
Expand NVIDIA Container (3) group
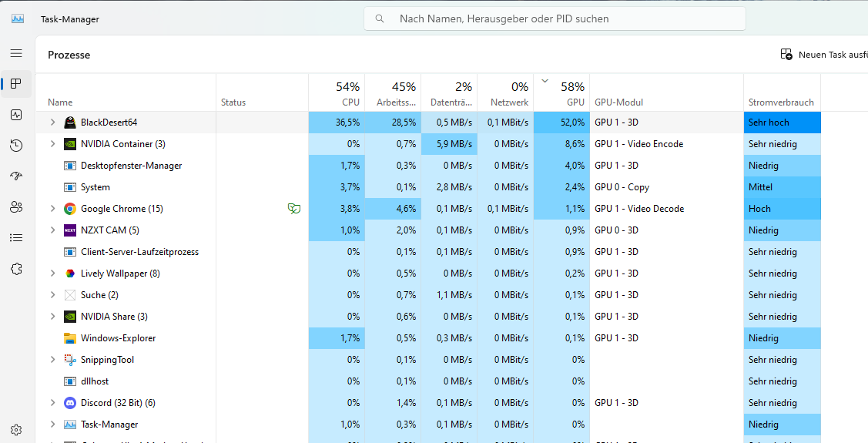click(52, 144)
